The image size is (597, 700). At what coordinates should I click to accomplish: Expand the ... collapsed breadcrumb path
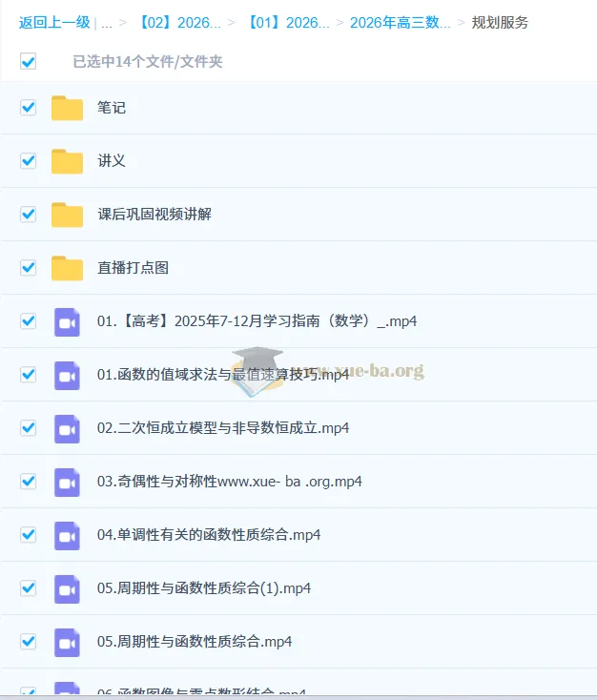(106, 23)
